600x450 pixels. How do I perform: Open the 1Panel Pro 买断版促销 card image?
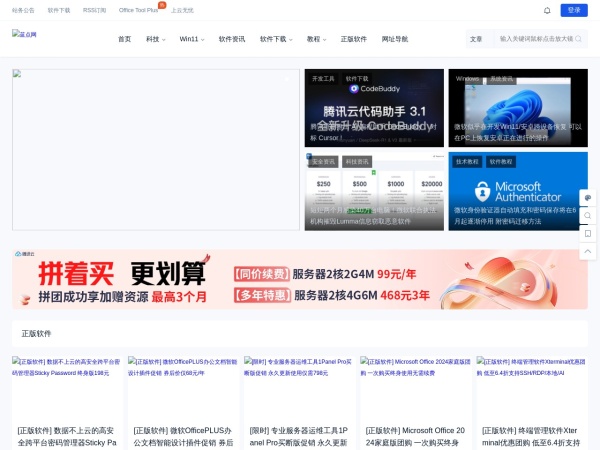click(300, 386)
